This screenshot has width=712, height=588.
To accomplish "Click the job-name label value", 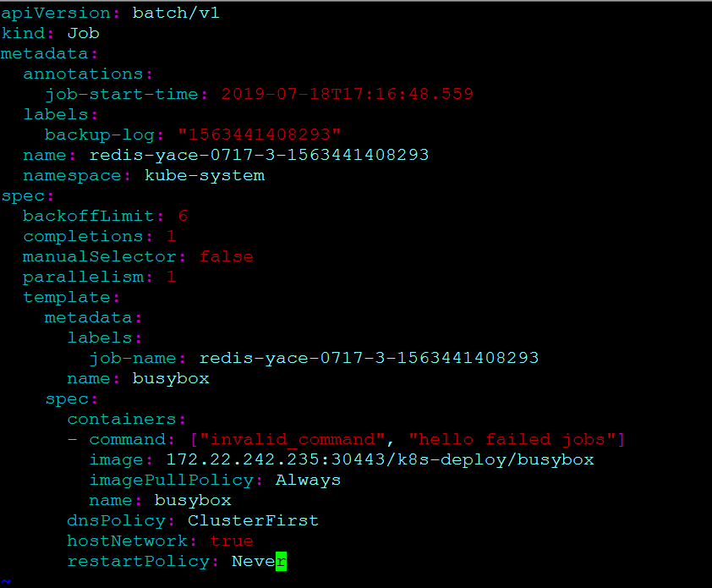I will 369,358.
